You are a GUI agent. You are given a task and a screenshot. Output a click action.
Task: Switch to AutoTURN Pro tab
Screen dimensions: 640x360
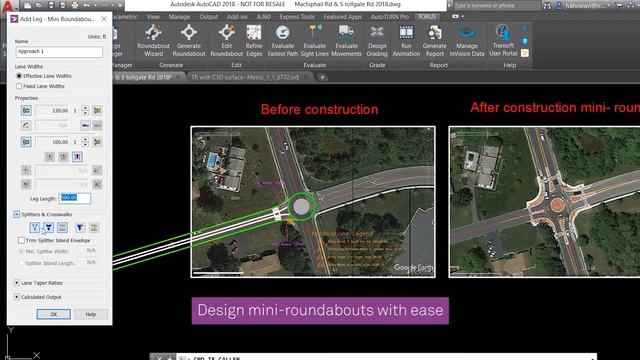390,17
